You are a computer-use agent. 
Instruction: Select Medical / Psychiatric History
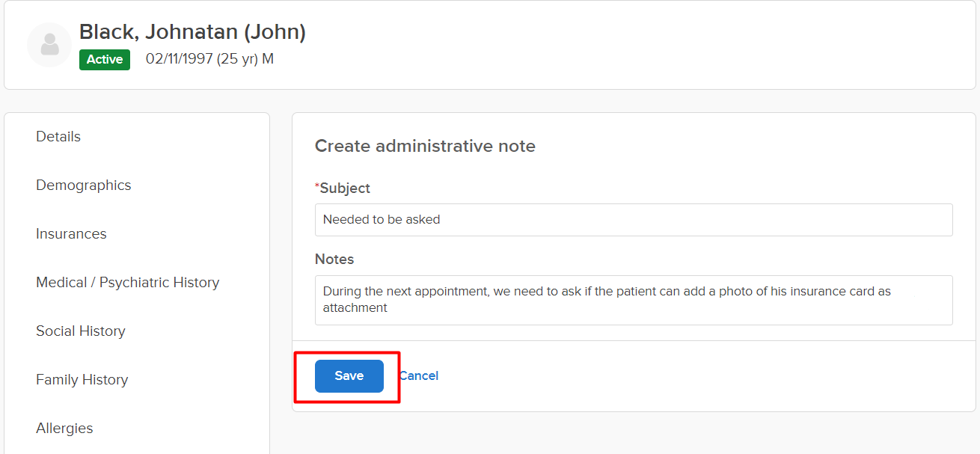tap(127, 283)
